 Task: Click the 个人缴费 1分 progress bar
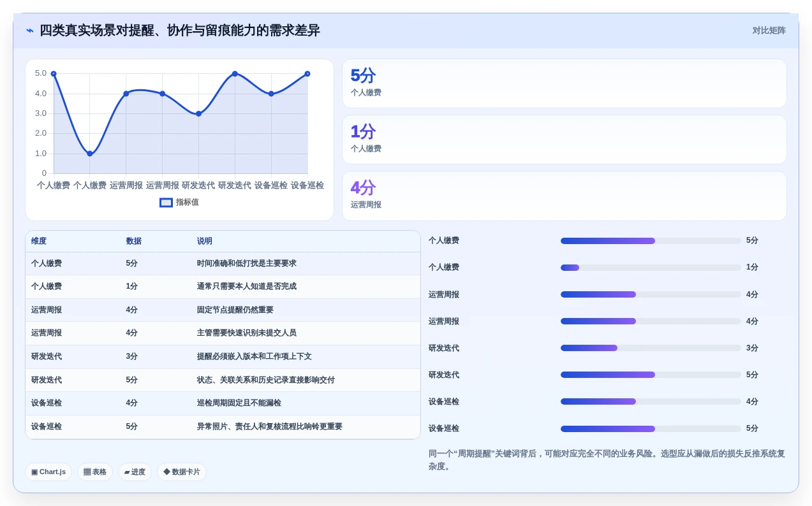(651, 268)
